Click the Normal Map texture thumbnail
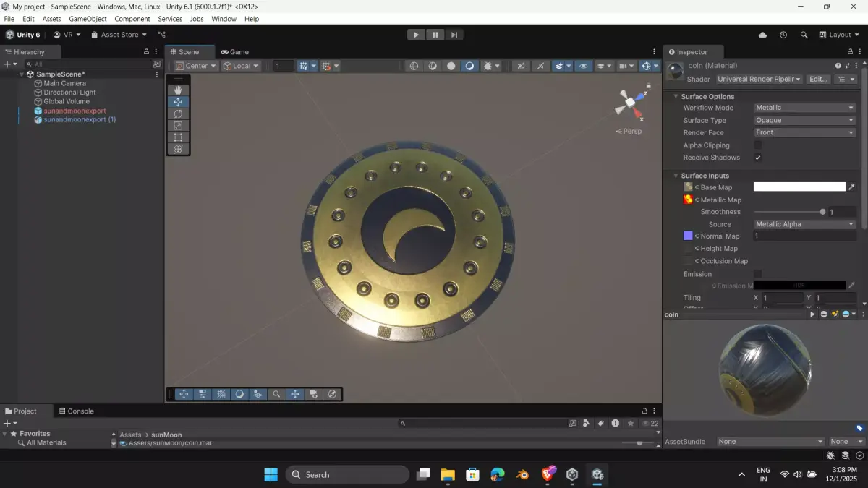The image size is (868, 488). point(688,236)
